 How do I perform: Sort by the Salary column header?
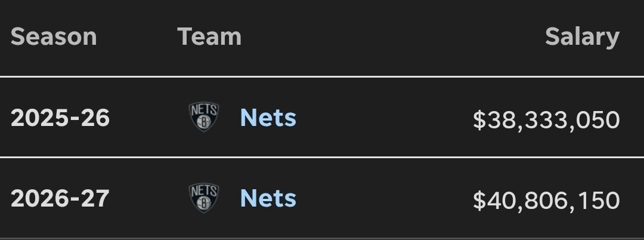pyautogui.click(x=582, y=36)
